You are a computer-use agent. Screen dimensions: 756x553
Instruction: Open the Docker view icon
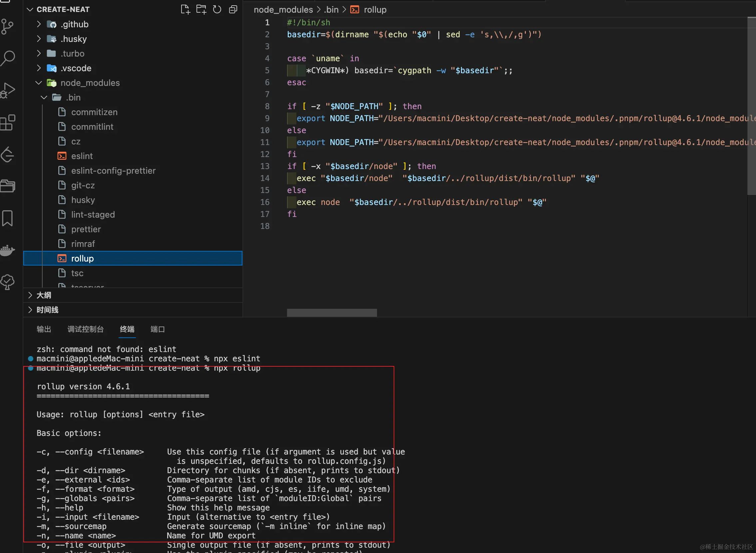[x=7, y=250]
